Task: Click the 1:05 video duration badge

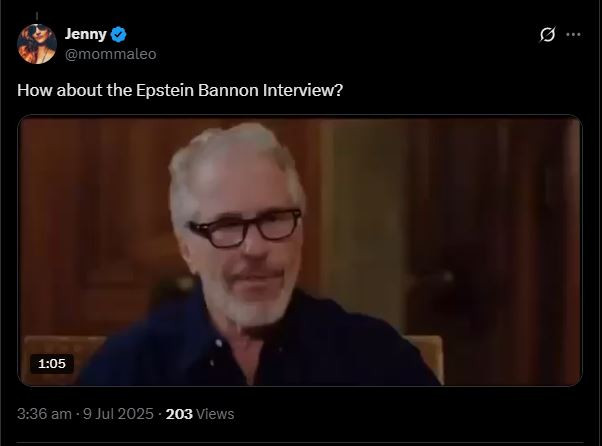Action: (x=51, y=364)
